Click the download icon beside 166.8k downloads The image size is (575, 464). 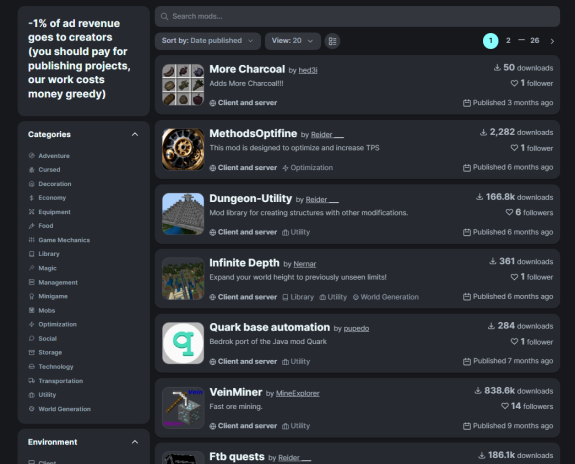pyautogui.click(x=479, y=197)
